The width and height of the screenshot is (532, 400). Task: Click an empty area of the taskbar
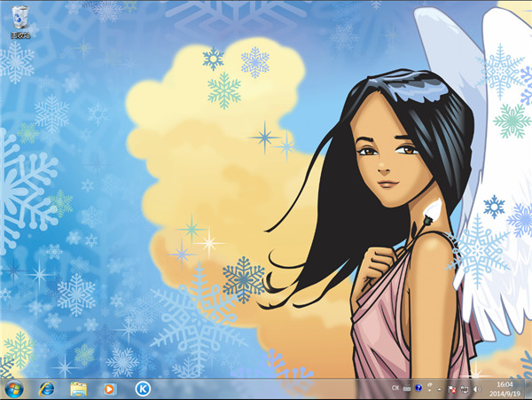[x=266, y=388]
